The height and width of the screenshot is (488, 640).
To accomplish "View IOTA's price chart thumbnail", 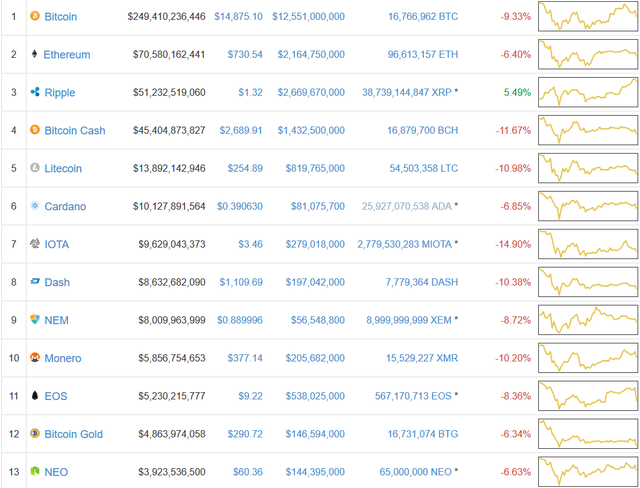I will click(x=588, y=244).
